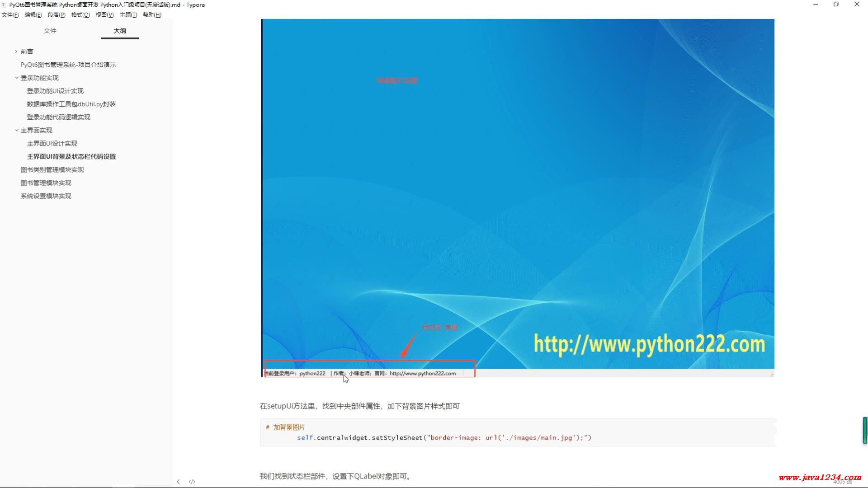Switch to the 文件 sidebar tab
Viewport: 868px width, 488px height.
tap(50, 31)
